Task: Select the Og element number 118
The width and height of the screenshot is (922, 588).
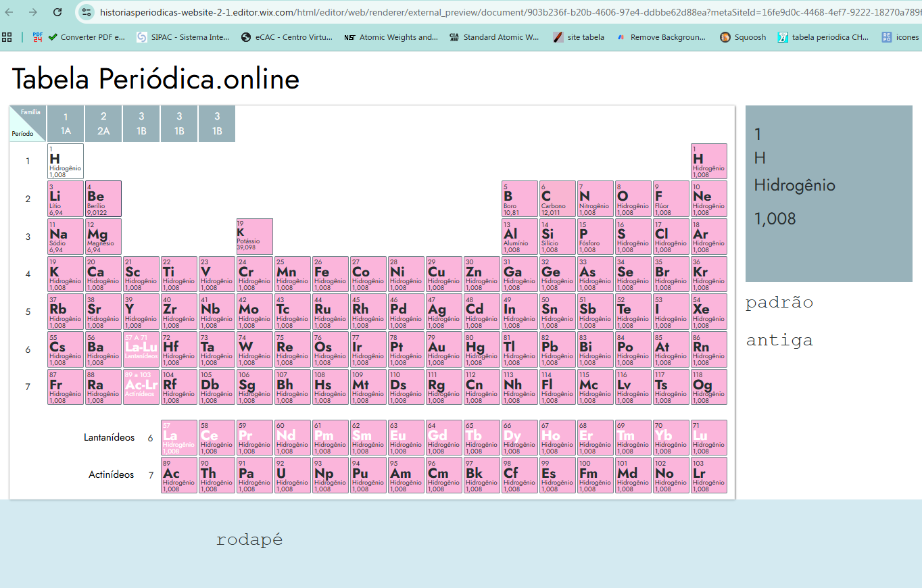Action: pos(709,387)
